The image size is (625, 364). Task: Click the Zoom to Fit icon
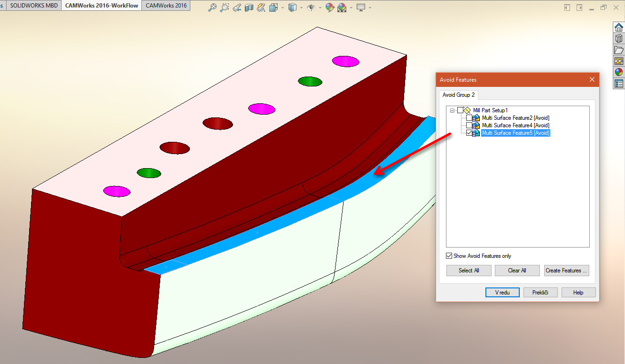coord(212,8)
